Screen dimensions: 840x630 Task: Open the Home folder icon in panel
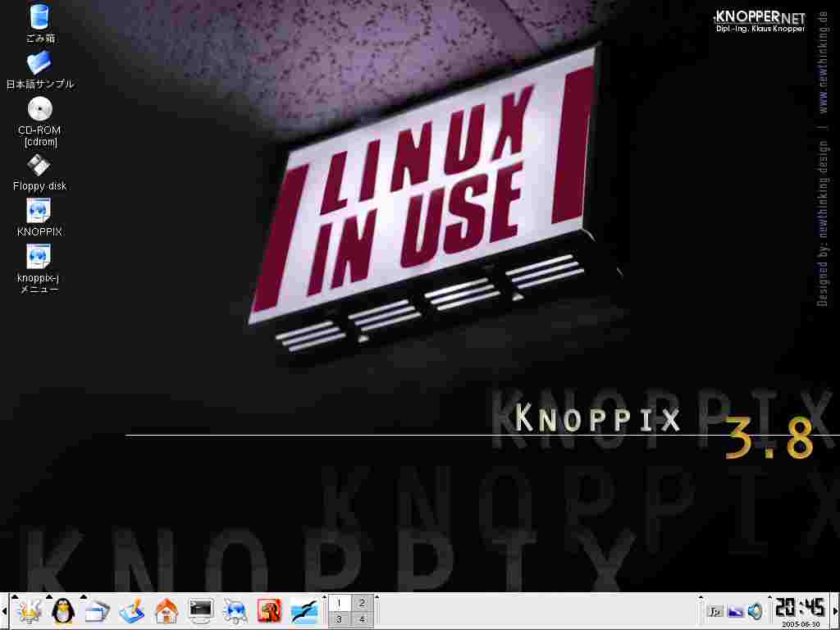click(x=167, y=611)
